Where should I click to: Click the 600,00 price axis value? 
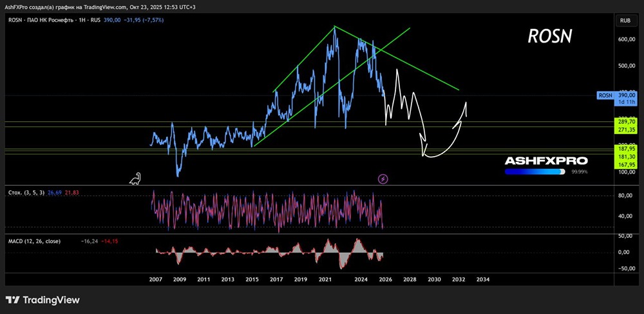pos(627,39)
